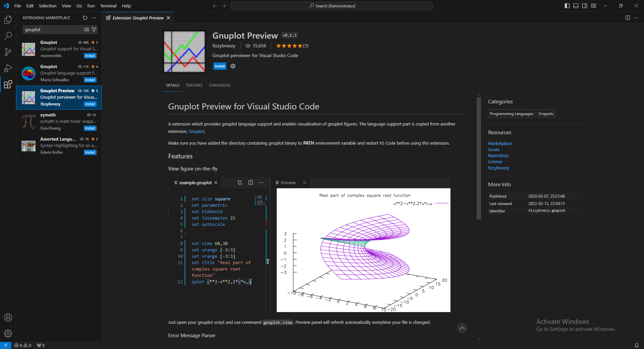
Task: Show errors and warnings in status bar
Action: pyautogui.click(x=23, y=345)
